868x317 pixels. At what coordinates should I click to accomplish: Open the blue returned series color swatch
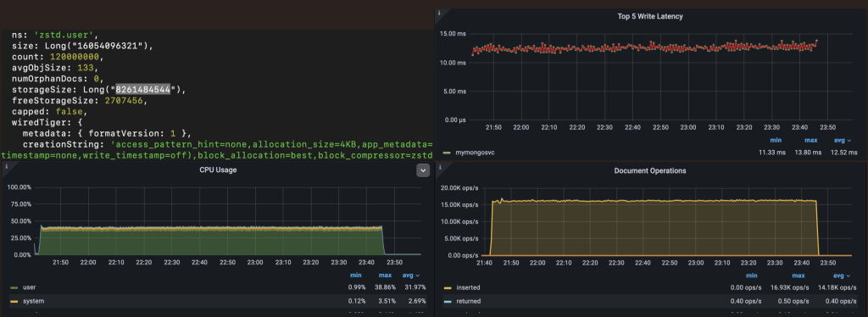(448, 301)
